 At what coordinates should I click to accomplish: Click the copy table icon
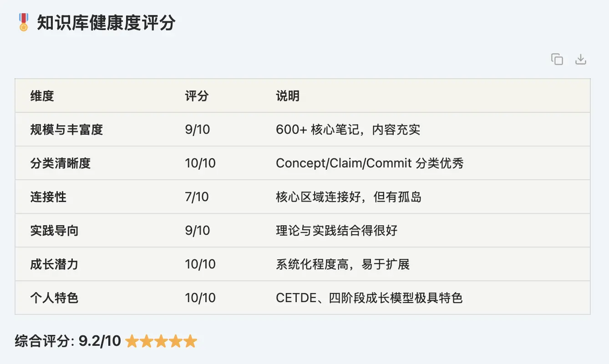pyautogui.click(x=557, y=59)
